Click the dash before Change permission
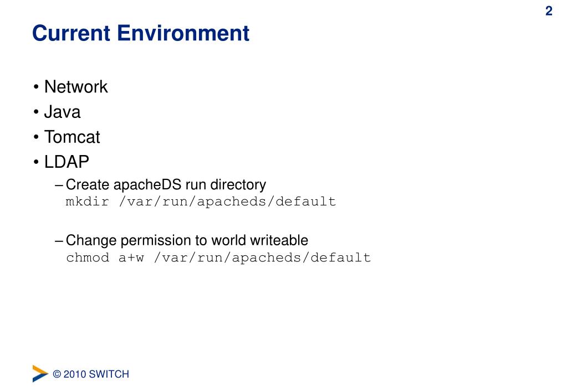567x392 pixels. point(60,240)
